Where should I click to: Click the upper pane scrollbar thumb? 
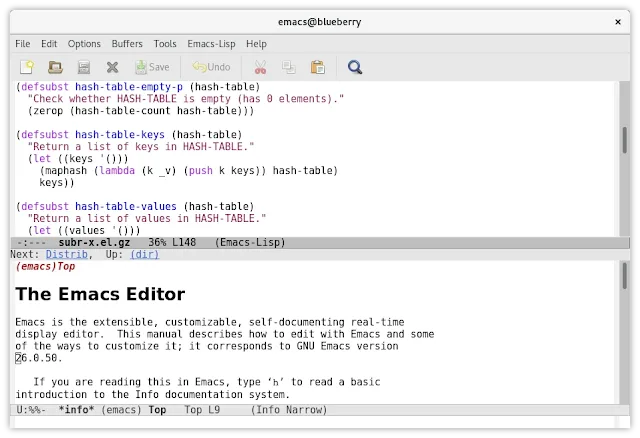[624, 140]
